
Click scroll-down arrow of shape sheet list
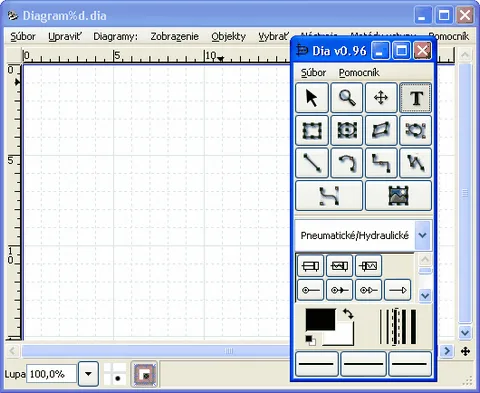(425, 295)
